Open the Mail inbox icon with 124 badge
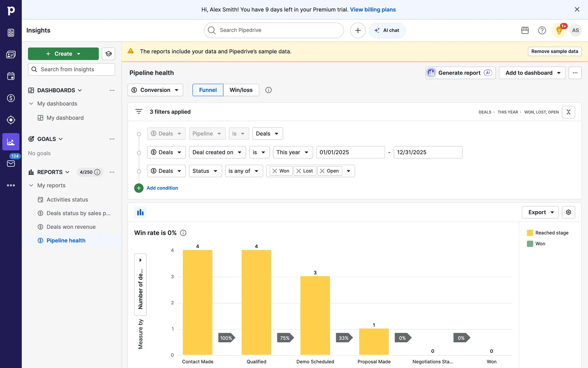588x368 pixels. point(11,163)
